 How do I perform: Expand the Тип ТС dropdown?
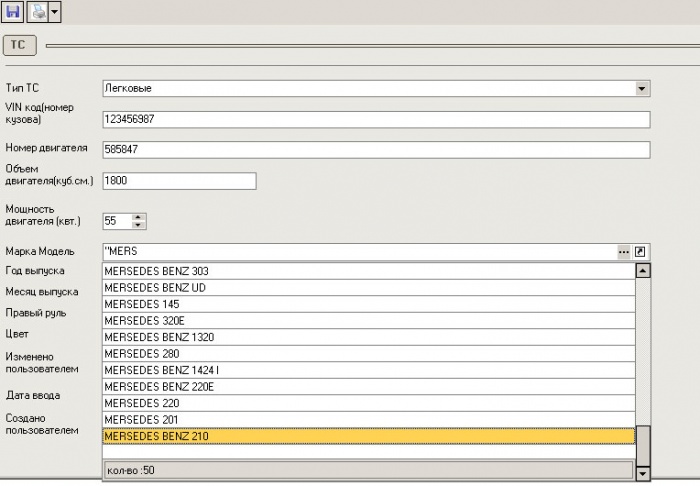[642, 88]
